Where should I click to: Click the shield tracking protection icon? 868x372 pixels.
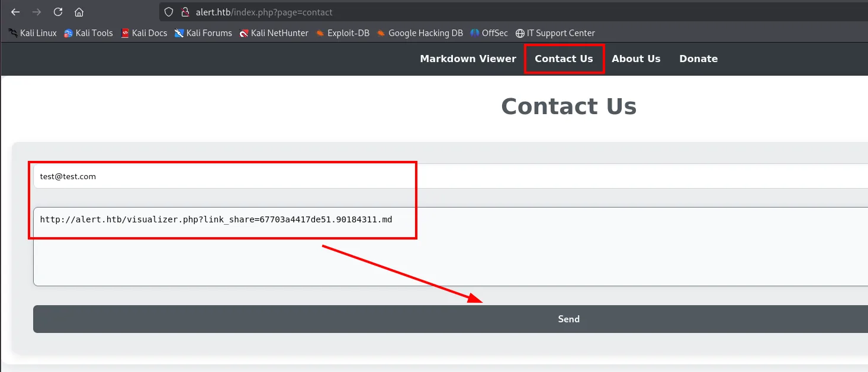169,12
